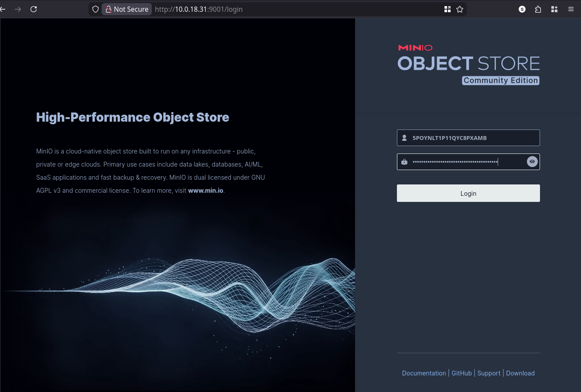Show the password using the eye icon
The image size is (581, 392).
(532, 162)
